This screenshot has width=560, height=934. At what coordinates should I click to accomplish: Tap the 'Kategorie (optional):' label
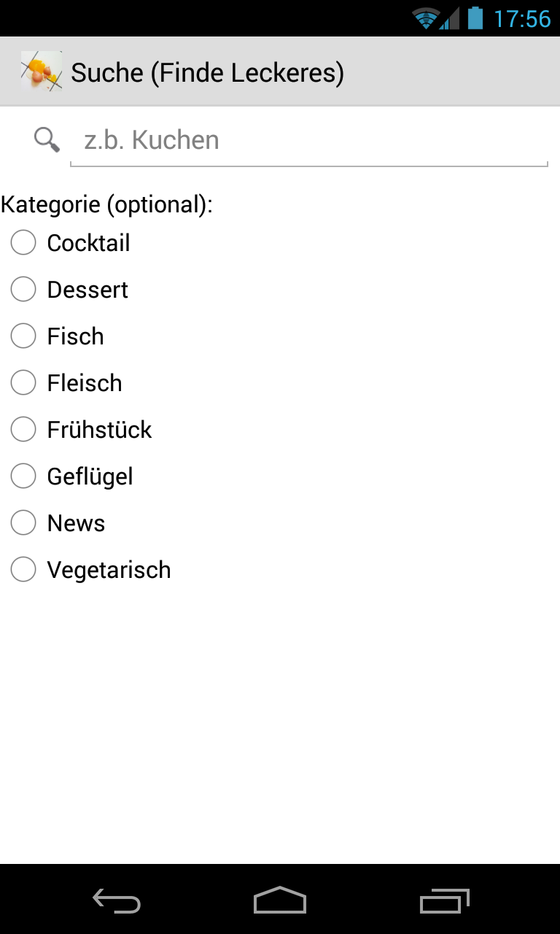[106, 204]
